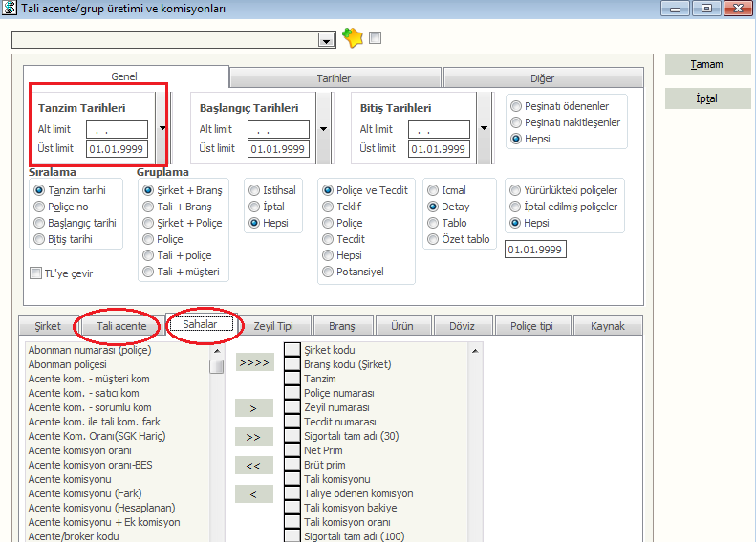The image size is (756, 545).
Task: Click the >>>> move all fields button
Action: pyautogui.click(x=253, y=362)
